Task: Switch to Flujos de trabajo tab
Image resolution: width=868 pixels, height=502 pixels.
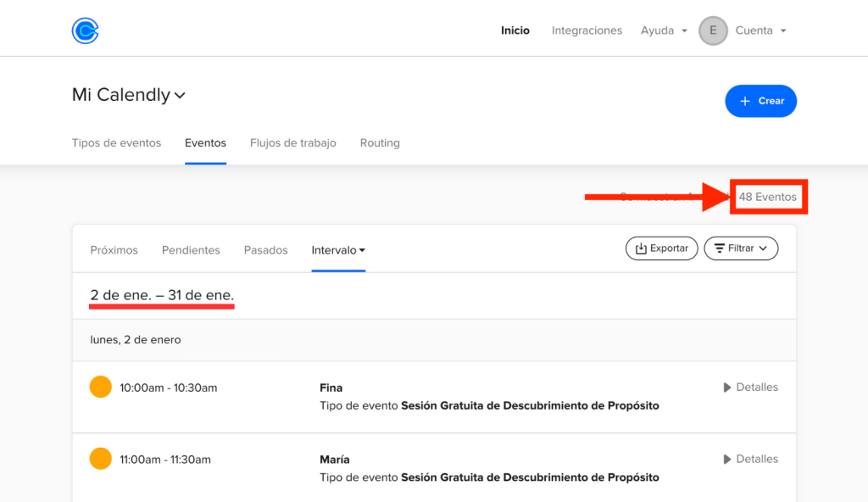Action: (292, 143)
